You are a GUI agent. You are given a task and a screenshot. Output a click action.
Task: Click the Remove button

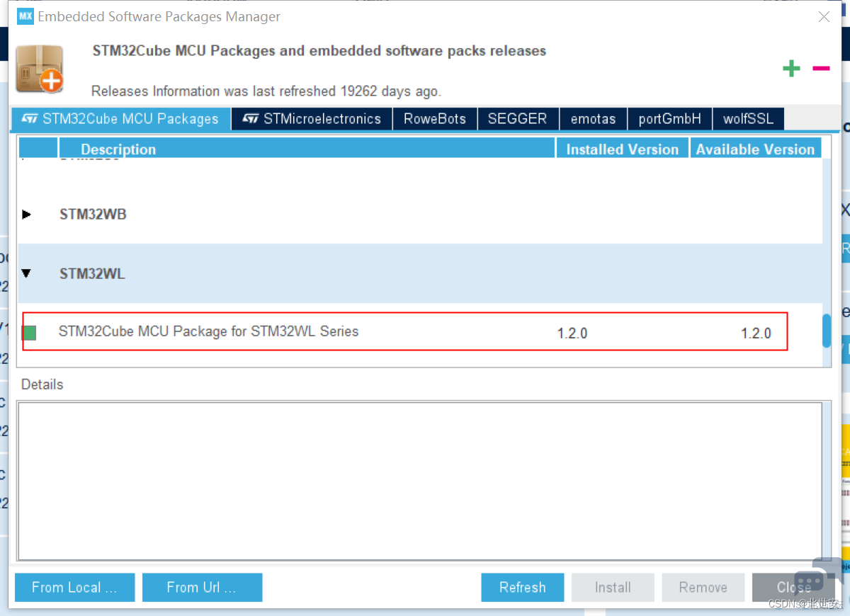[703, 587]
